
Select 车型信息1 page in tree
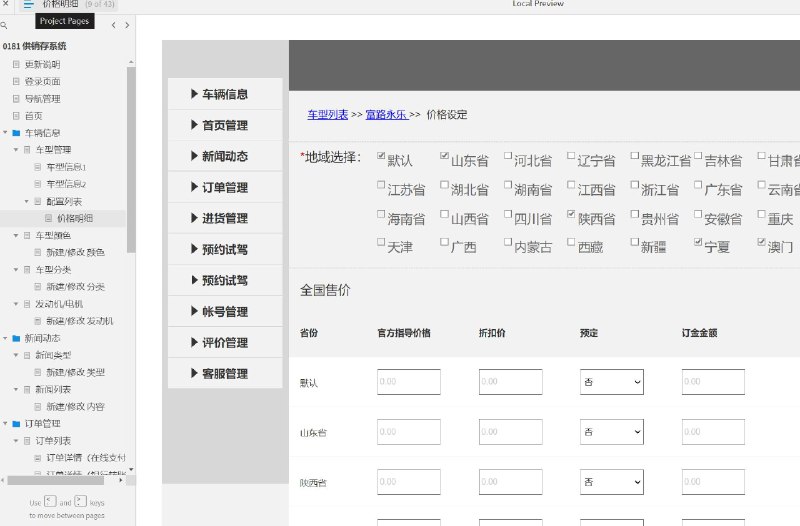coord(66,167)
